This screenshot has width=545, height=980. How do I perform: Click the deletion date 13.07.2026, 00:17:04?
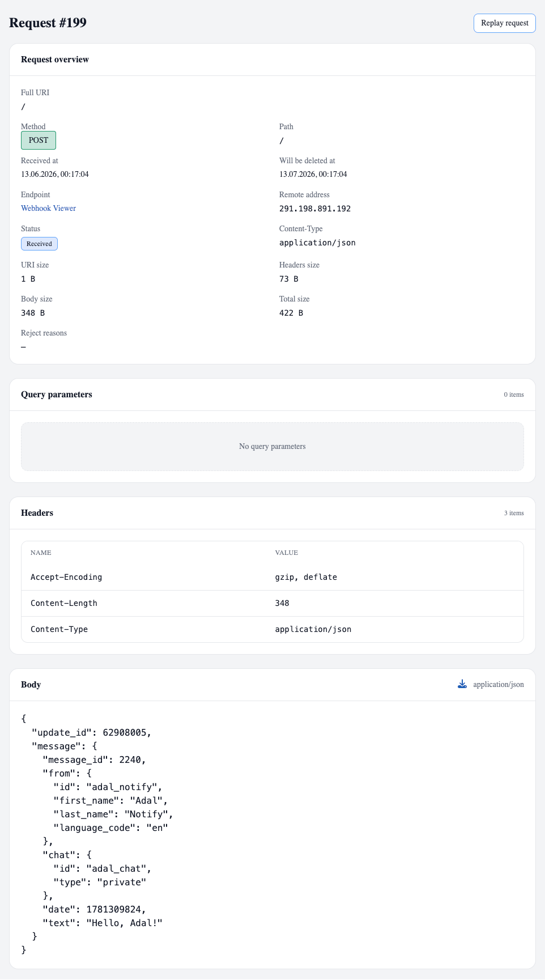coord(313,174)
